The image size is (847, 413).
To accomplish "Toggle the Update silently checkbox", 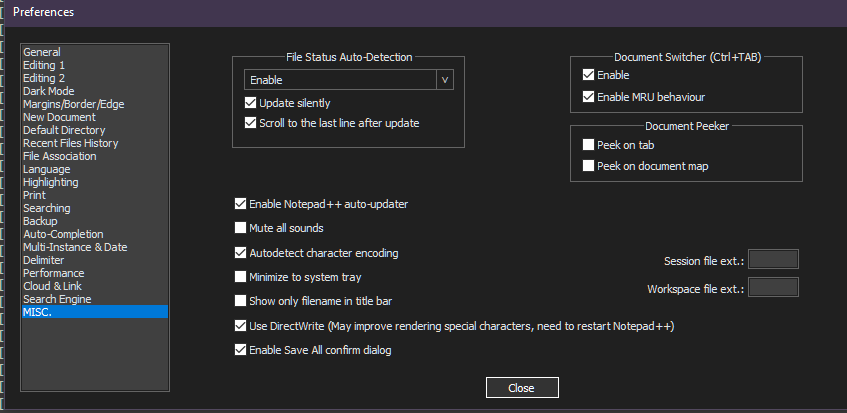I will [251, 103].
